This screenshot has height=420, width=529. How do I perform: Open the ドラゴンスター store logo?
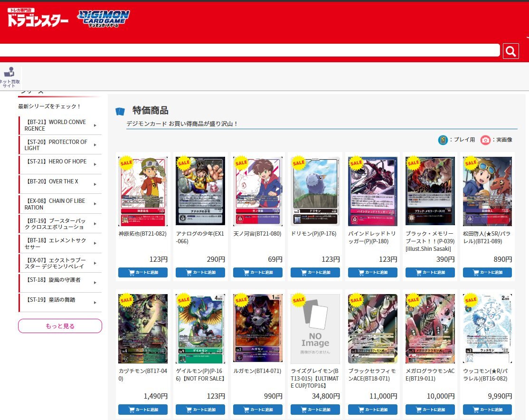coord(38,18)
